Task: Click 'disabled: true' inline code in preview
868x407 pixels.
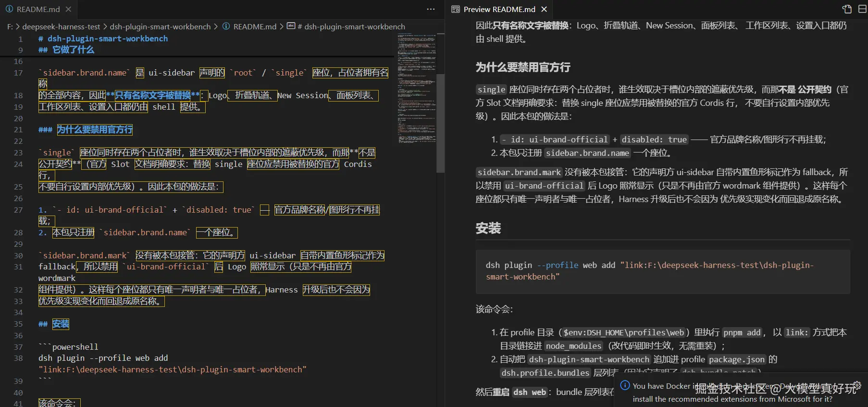Action: (654, 140)
